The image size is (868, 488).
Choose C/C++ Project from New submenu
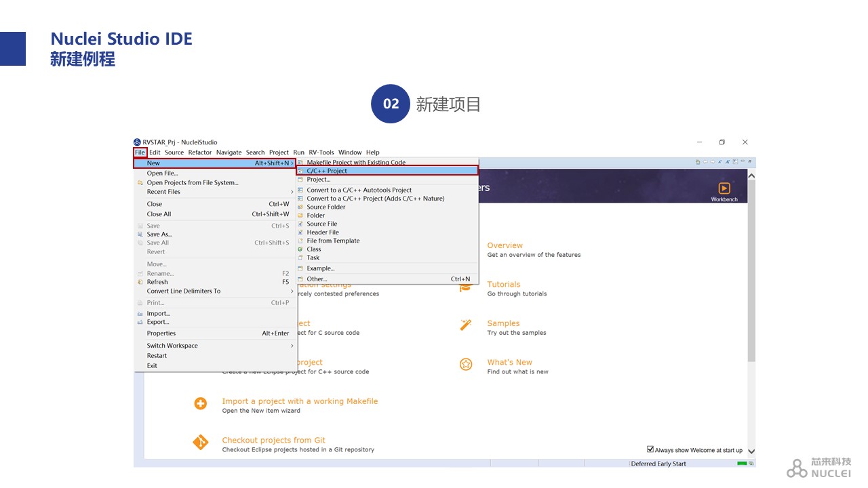pyautogui.click(x=387, y=171)
